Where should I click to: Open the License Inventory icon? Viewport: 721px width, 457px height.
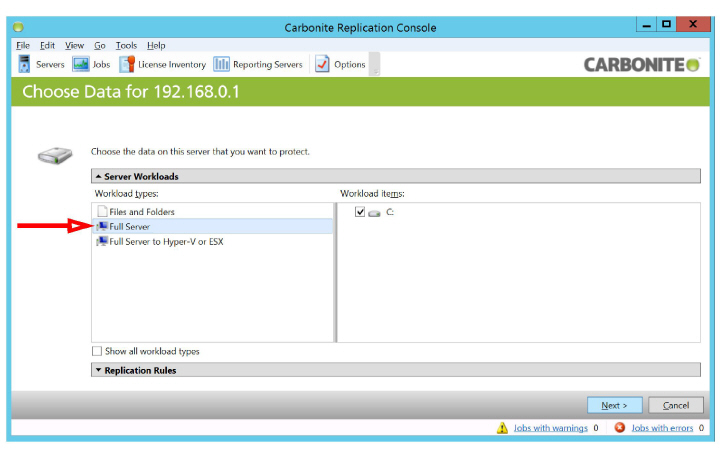pos(127,64)
